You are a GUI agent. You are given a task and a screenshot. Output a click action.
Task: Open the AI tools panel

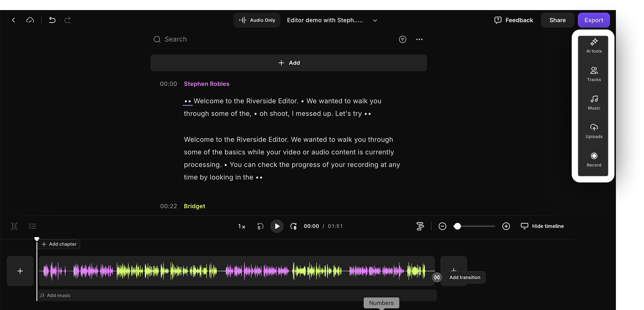[594, 45]
